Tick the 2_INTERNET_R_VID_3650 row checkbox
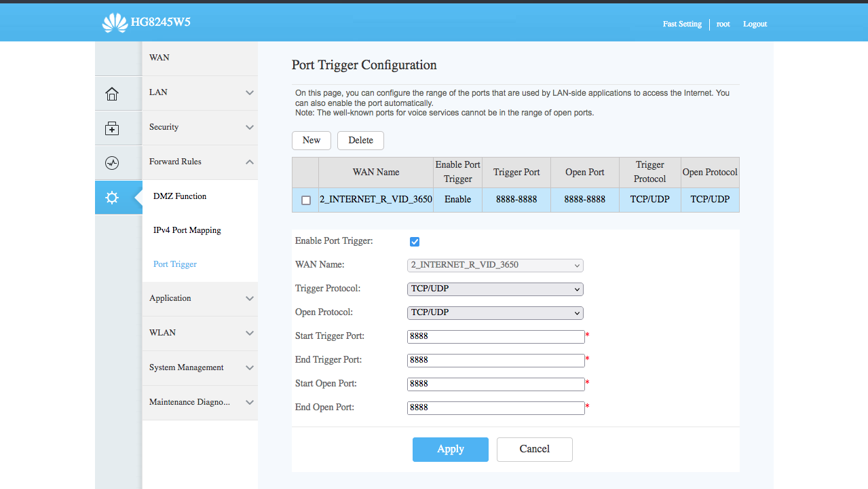Screen dimensions: 868x489 coord(306,200)
